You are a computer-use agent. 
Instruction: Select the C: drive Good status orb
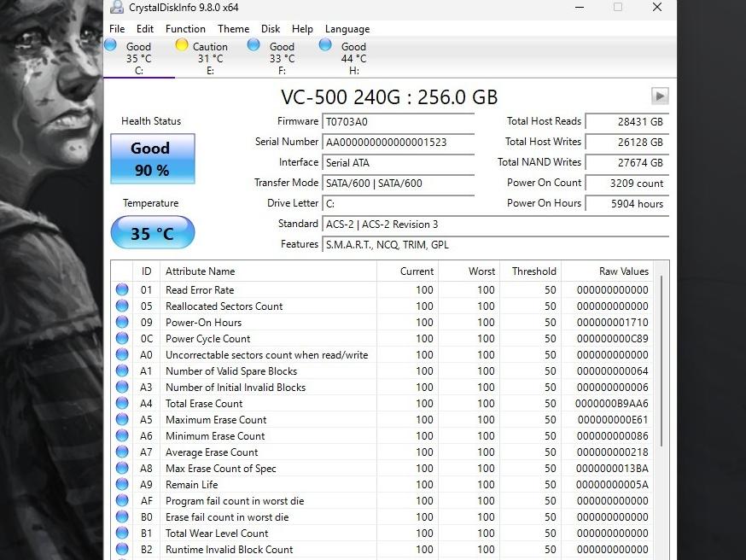111,45
